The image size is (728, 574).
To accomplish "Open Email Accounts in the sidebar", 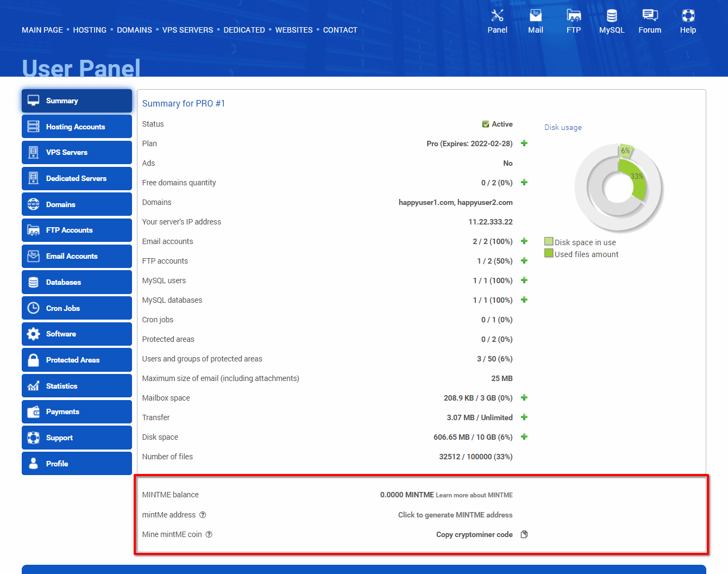I will click(77, 256).
